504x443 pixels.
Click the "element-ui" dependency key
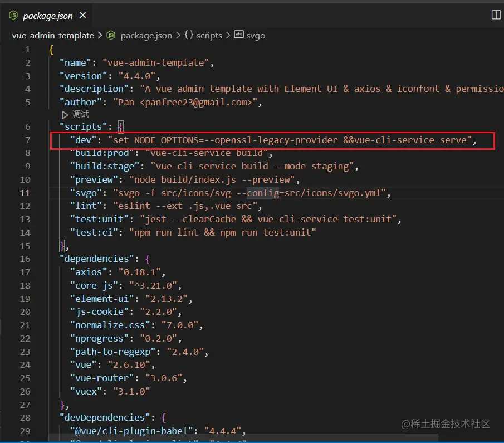(102, 299)
